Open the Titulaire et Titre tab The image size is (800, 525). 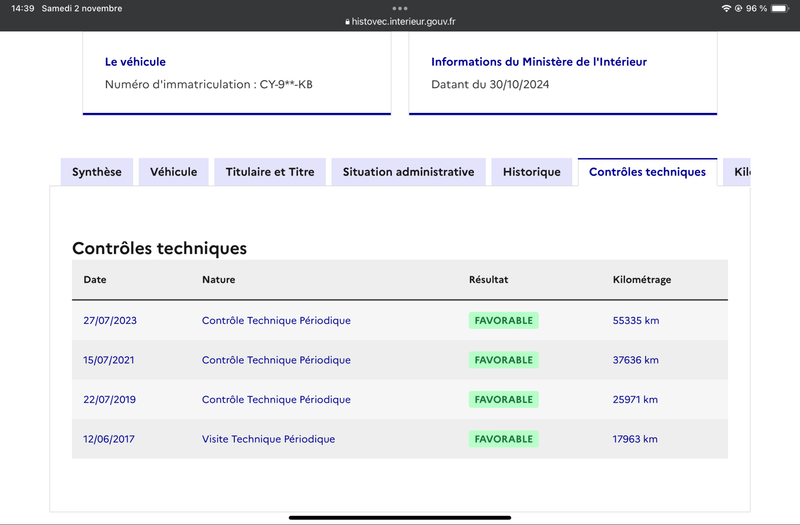[x=270, y=172]
